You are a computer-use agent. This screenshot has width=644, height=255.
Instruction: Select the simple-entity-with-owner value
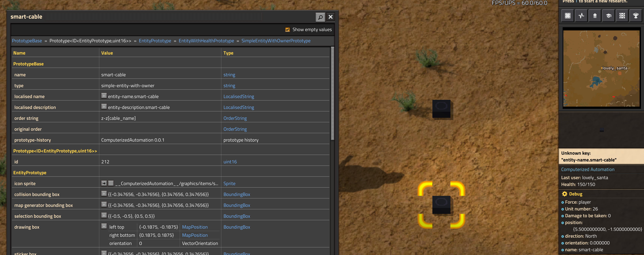pos(128,86)
